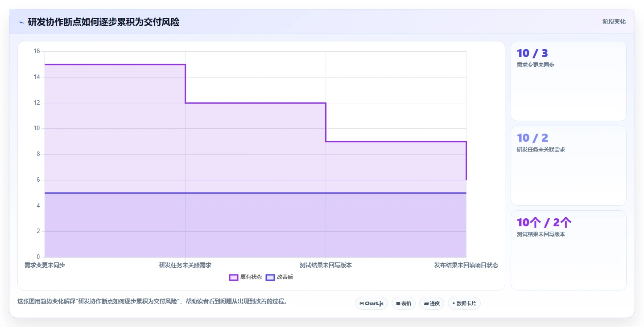Toggle the 改善后 legend item

279,277
